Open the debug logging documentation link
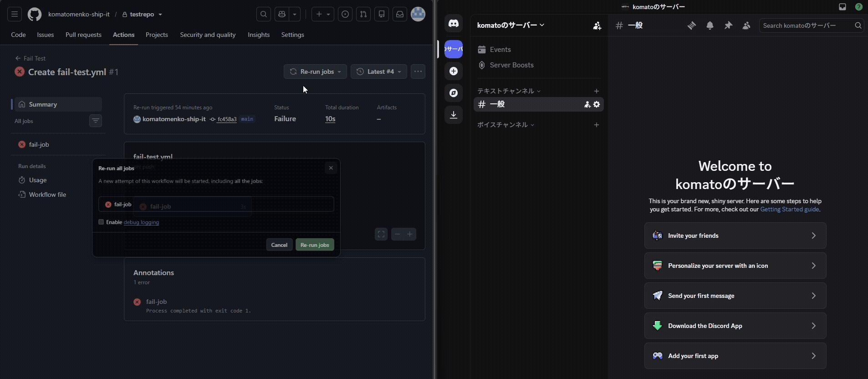This screenshot has height=379, width=868. (141, 222)
